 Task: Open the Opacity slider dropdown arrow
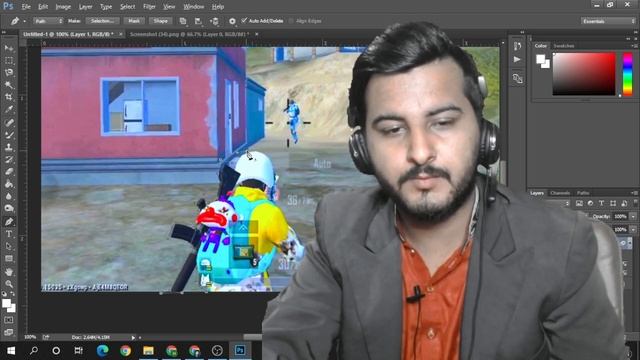(633, 216)
